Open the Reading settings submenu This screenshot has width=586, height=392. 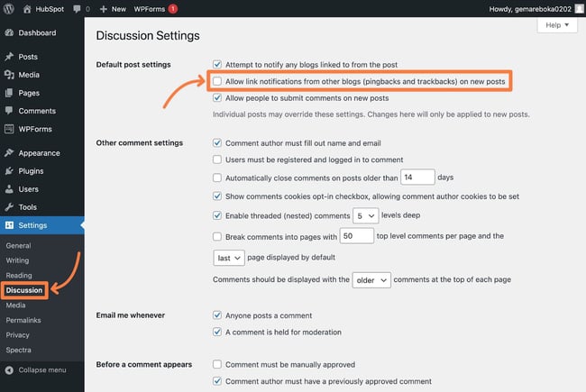pyautogui.click(x=19, y=276)
